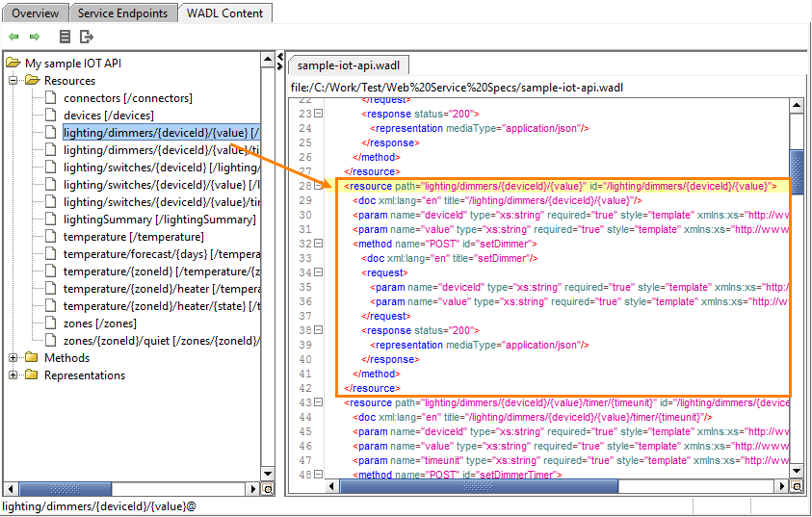Click folder icon of My sample IOT API

tap(13, 63)
